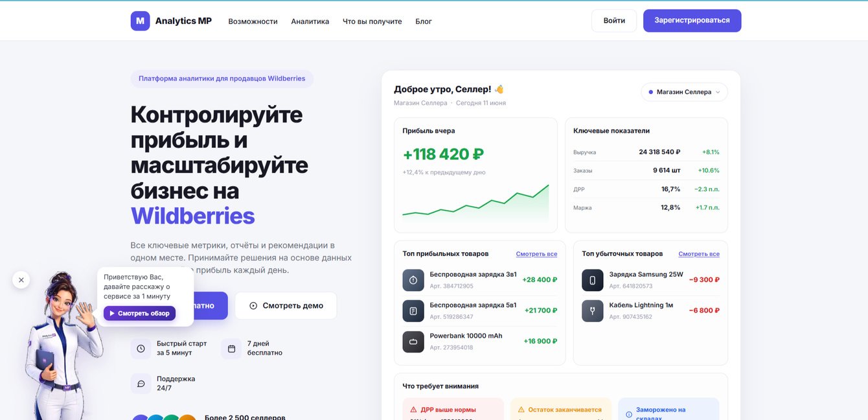
Task: Click the Сегодня 11 июня date text
Action: [481, 103]
